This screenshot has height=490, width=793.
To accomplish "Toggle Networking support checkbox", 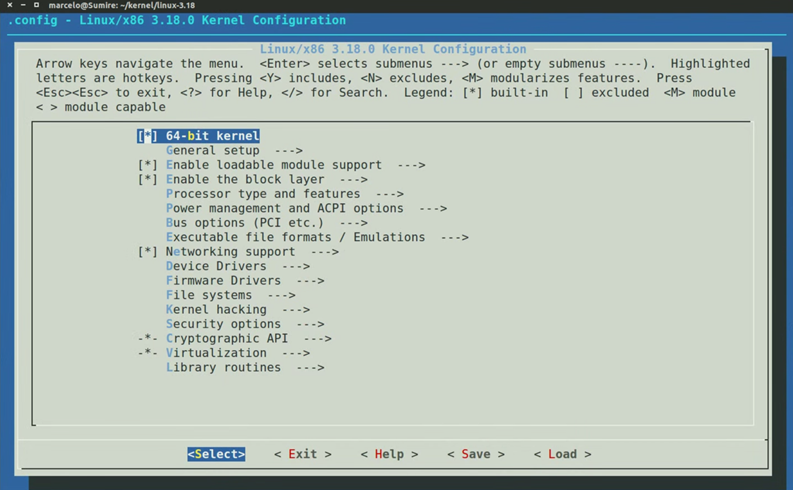I will [147, 252].
